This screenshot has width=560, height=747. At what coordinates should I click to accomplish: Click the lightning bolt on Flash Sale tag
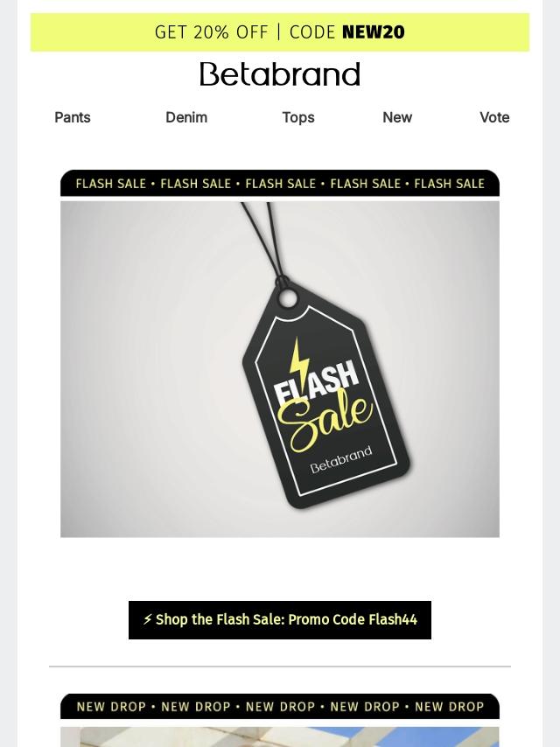299,360
